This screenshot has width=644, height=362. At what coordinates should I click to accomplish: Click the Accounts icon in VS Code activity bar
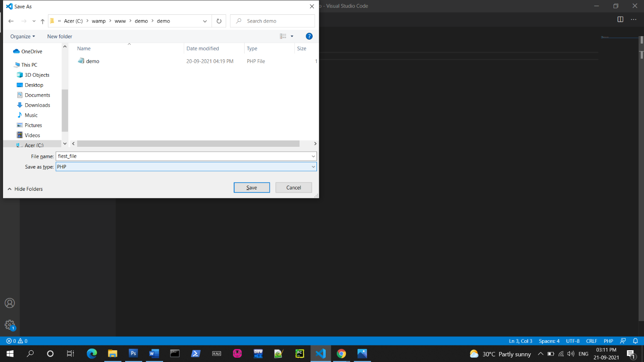[x=10, y=303]
